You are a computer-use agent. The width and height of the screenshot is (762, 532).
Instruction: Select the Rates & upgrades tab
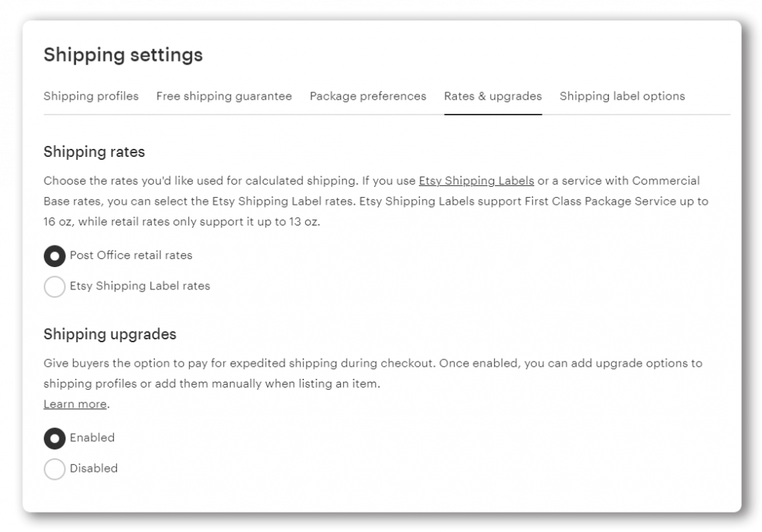[x=493, y=96]
